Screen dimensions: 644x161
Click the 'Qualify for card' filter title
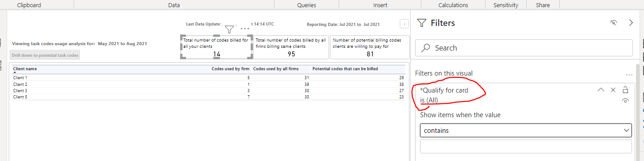pyautogui.click(x=444, y=90)
